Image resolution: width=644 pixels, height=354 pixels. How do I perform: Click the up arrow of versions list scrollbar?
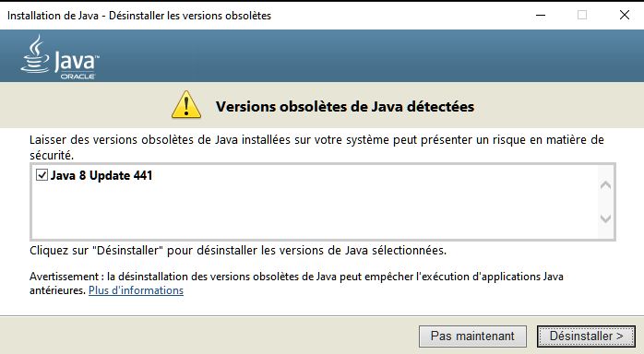pyautogui.click(x=605, y=185)
